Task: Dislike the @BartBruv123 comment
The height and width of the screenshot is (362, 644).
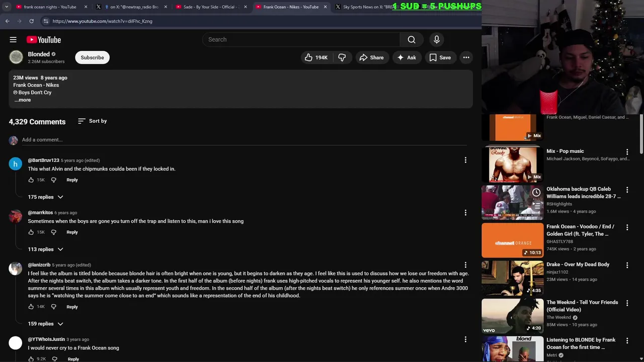Action: (x=54, y=180)
